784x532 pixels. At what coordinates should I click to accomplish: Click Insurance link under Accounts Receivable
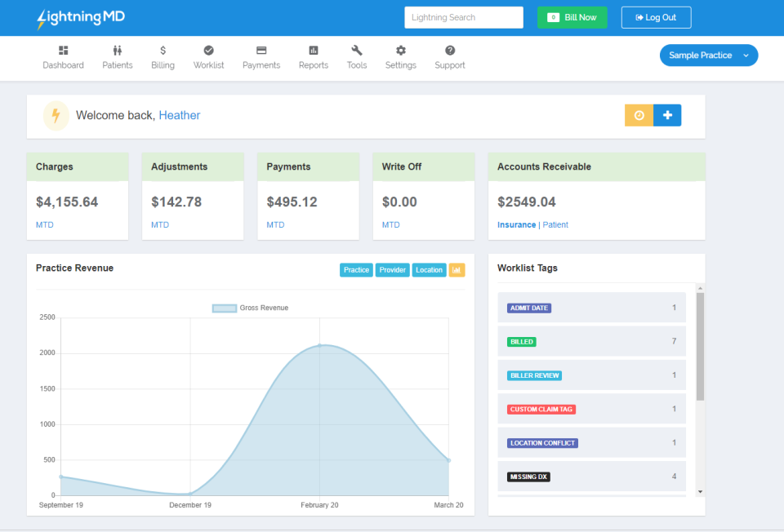click(516, 224)
